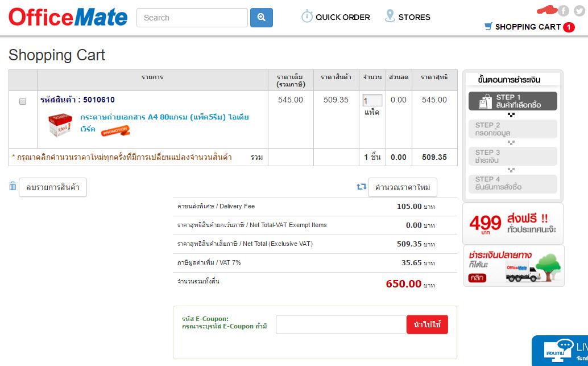Apply the coupon with red นำไปใช้ button

coord(427,324)
